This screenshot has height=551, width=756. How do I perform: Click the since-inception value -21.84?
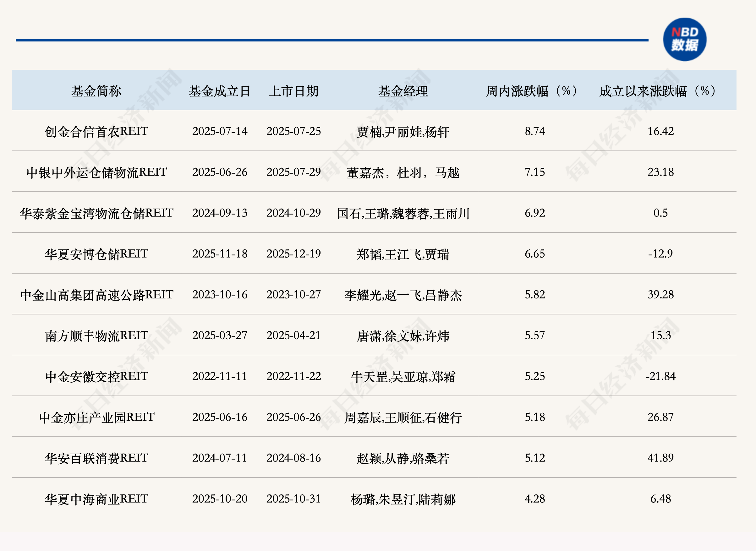coord(660,377)
